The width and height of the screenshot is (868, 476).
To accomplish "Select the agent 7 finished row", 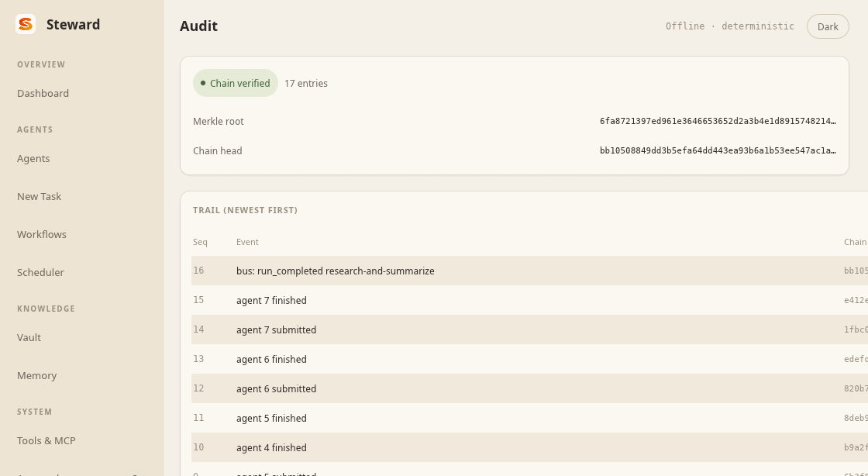I will [x=530, y=300].
